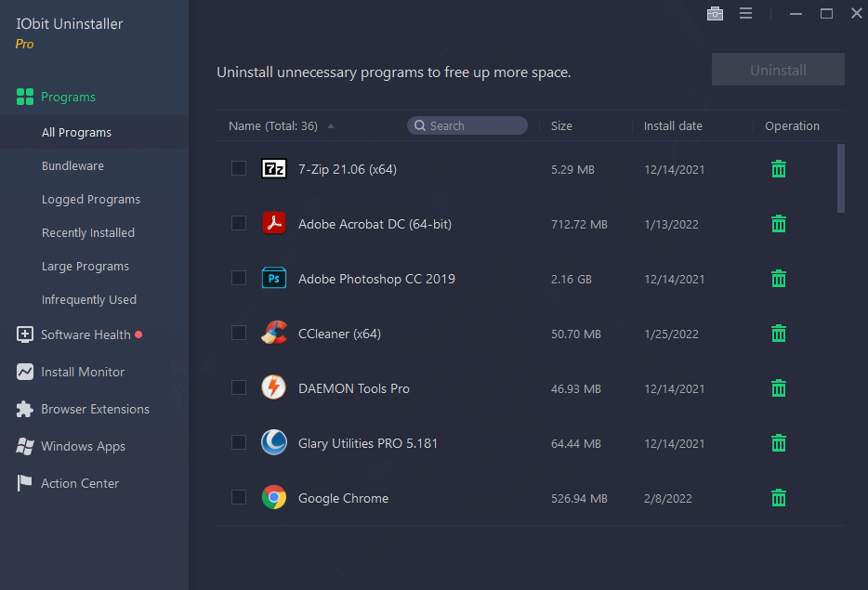Click the search magnifier icon
Screen dimensions: 868x590
[420, 125]
